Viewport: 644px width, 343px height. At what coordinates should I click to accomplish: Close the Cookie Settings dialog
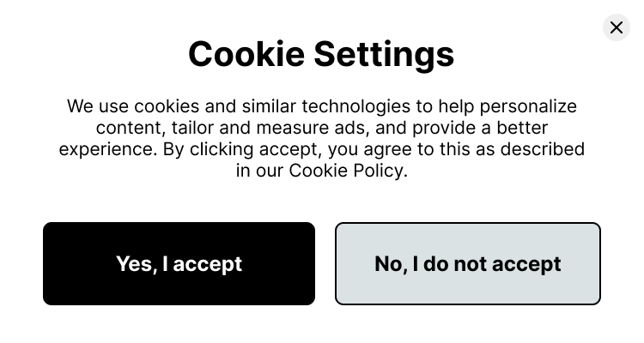pyautogui.click(x=616, y=27)
